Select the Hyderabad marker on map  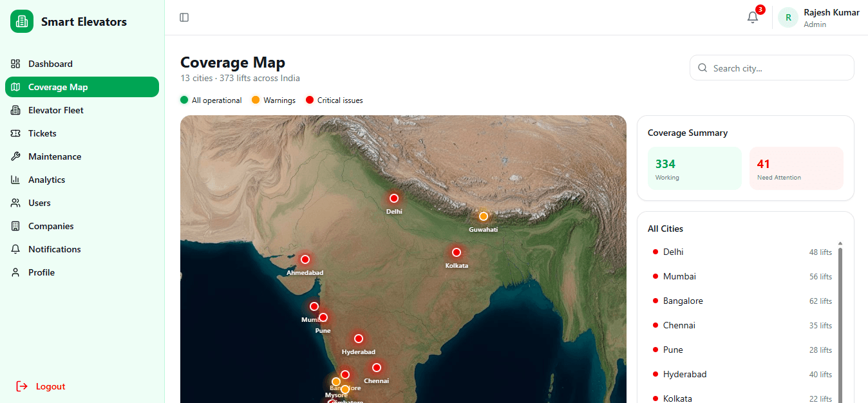(359, 339)
